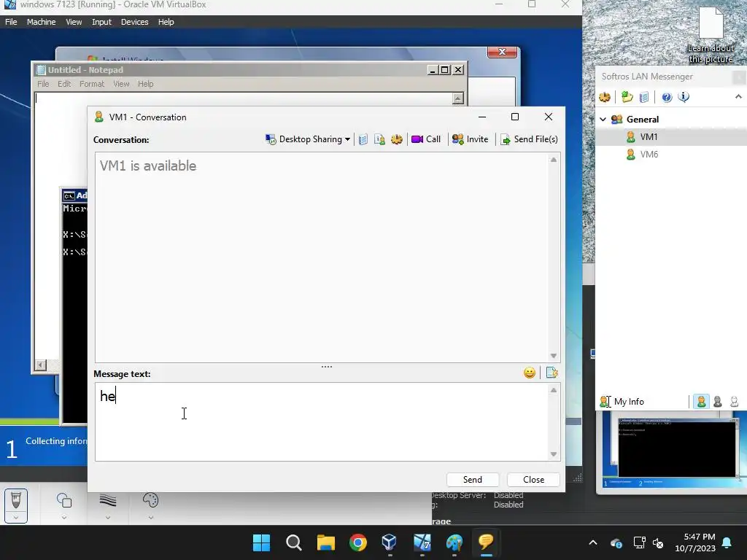Image resolution: width=747 pixels, height=560 pixels.
Task: Open File Explorer from taskbar
Action: click(326, 542)
